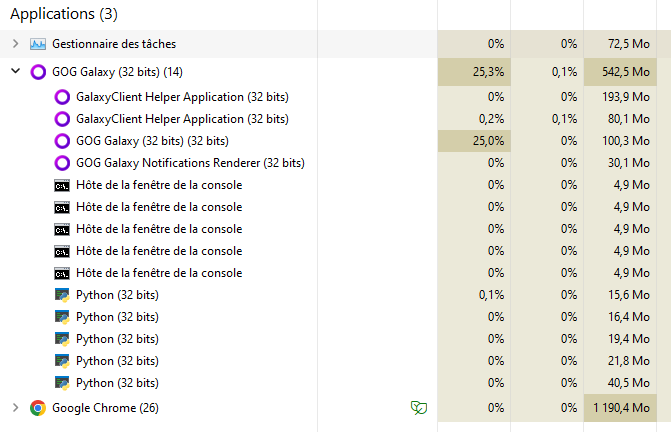The height and width of the screenshot is (432, 671).
Task: Expand the Gestionnaire des tâches row
Action: 15,44
